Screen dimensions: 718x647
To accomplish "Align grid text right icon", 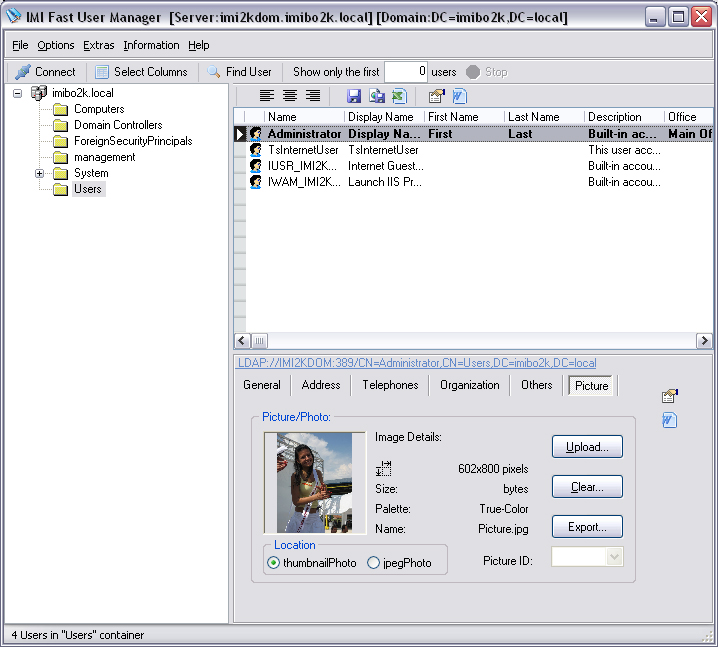I will pos(313,96).
